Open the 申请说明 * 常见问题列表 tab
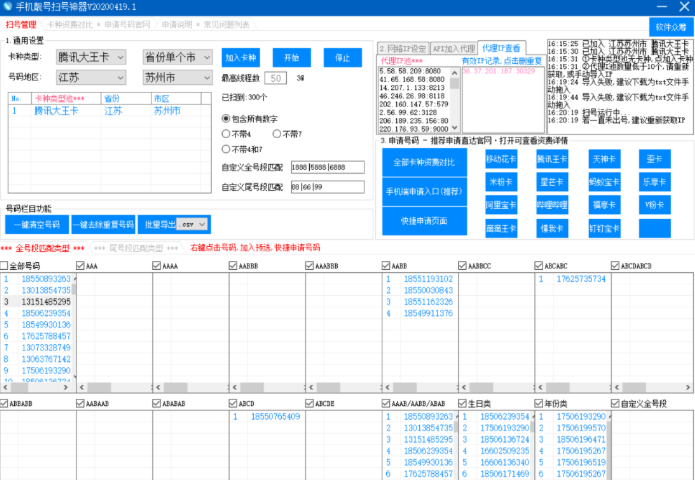This screenshot has height=480, width=695. (x=205, y=24)
